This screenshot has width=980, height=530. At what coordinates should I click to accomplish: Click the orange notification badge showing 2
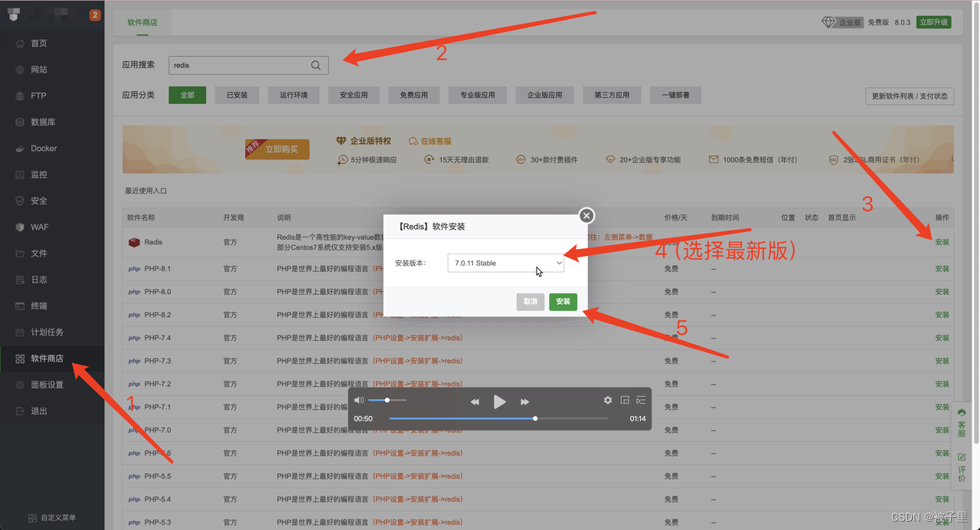tap(95, 15)
